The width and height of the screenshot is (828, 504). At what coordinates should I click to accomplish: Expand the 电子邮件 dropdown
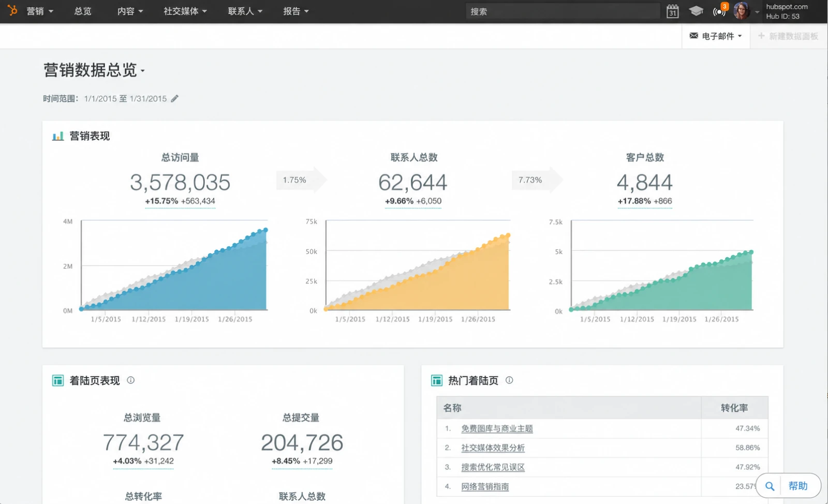point(716,36)
